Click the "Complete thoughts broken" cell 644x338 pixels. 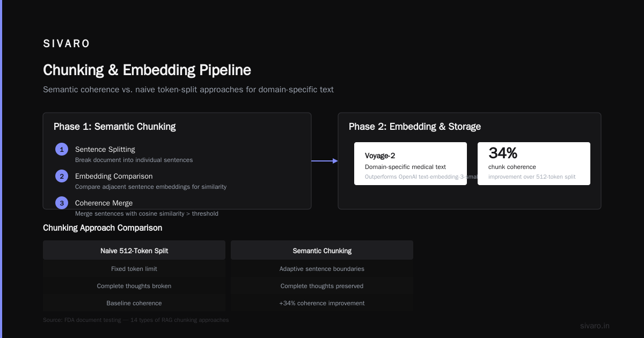tap(134, 286)
